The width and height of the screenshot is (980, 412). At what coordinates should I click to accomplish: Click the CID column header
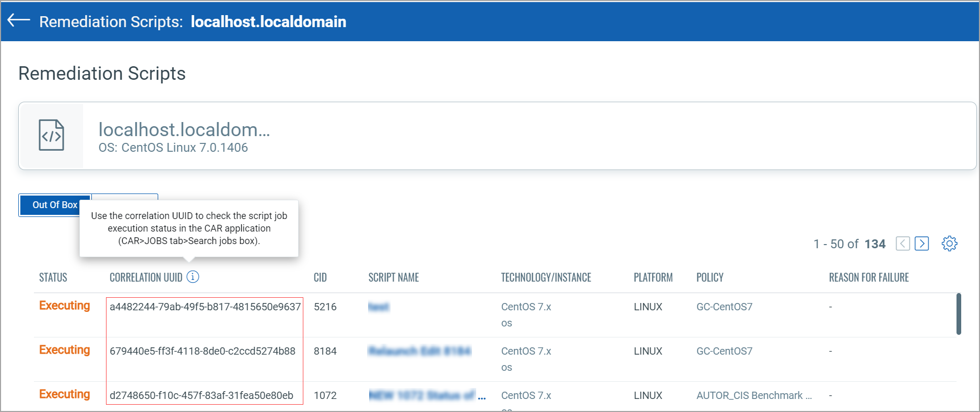(x=320, y=277)
